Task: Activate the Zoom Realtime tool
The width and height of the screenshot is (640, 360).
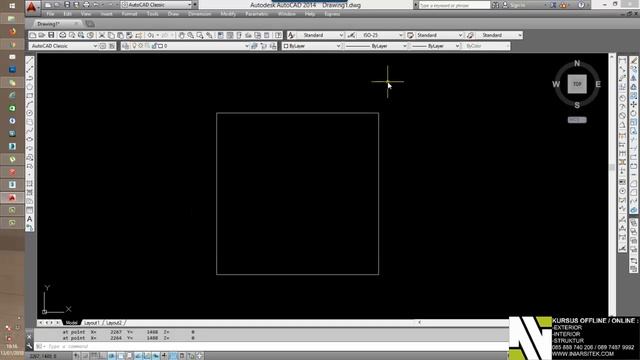Action: (x=191, y=36)
